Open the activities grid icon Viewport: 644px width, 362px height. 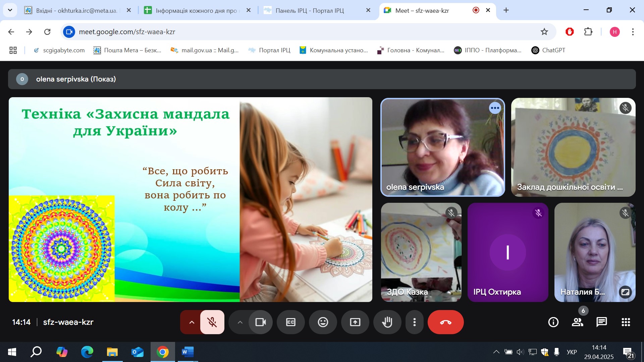[626, 322]
